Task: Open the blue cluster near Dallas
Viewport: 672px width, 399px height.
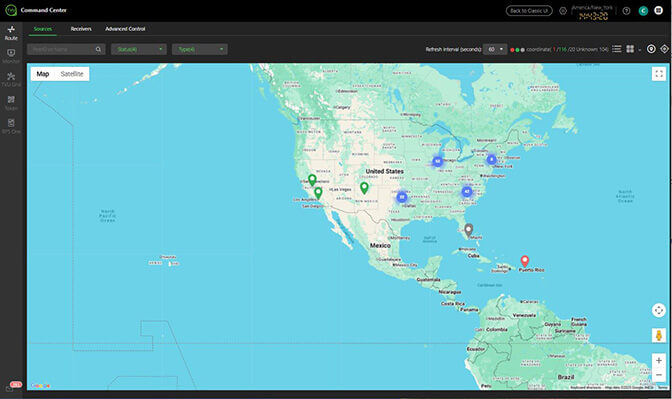Action: point(402,197)
